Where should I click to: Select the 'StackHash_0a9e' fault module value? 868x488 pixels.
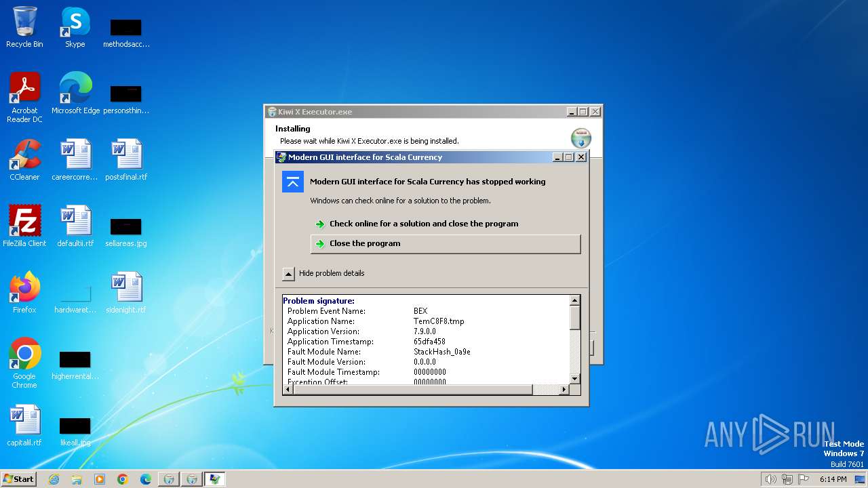pos(442,352)
